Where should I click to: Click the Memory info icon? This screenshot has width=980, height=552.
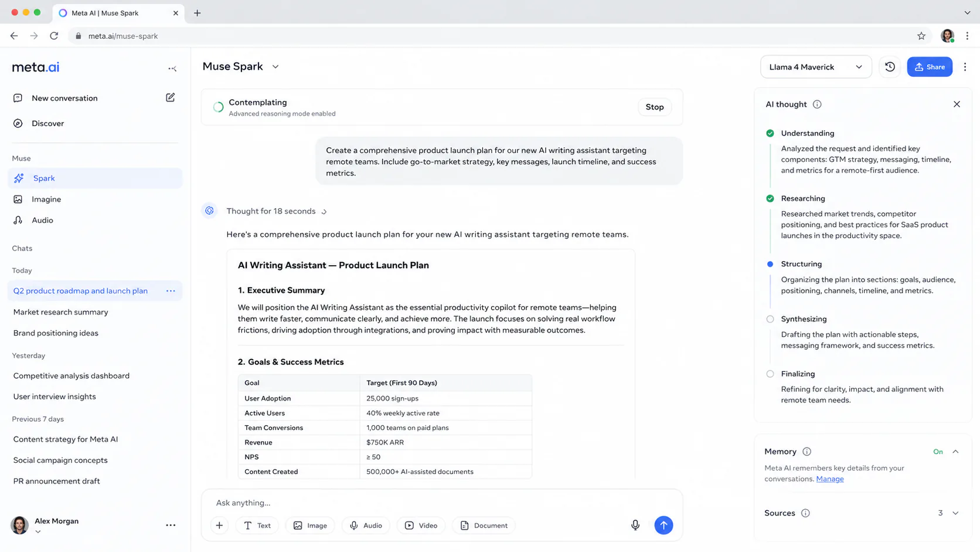pyautogui.click(x=807, y=452)
